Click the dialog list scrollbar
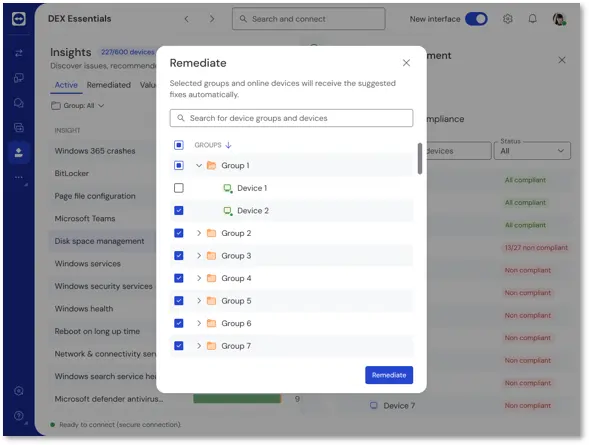 click(420, 158)
